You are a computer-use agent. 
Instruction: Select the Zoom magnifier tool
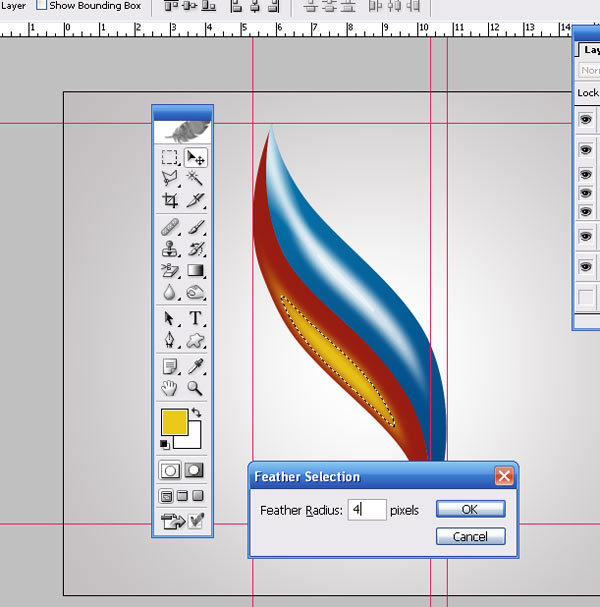(196, 388)
